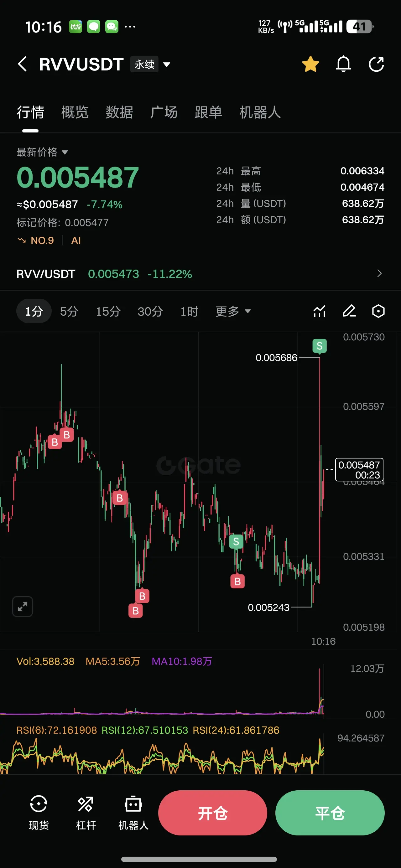Tap the -7.74% change percentage
This screenshot has height=868, width=401.
[105, 204]
